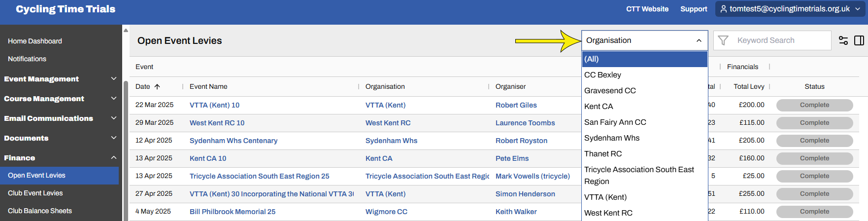
Task: Click the user account profile icon
Action: pyautogui.click(x=724, y=9)
